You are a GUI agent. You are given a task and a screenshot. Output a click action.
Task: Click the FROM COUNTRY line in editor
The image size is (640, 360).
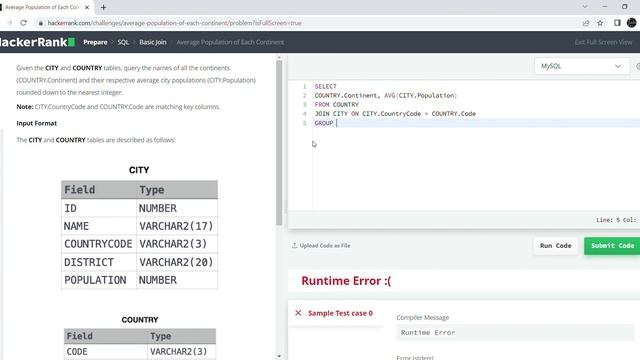pyautogui.click(x=336, y=104)
